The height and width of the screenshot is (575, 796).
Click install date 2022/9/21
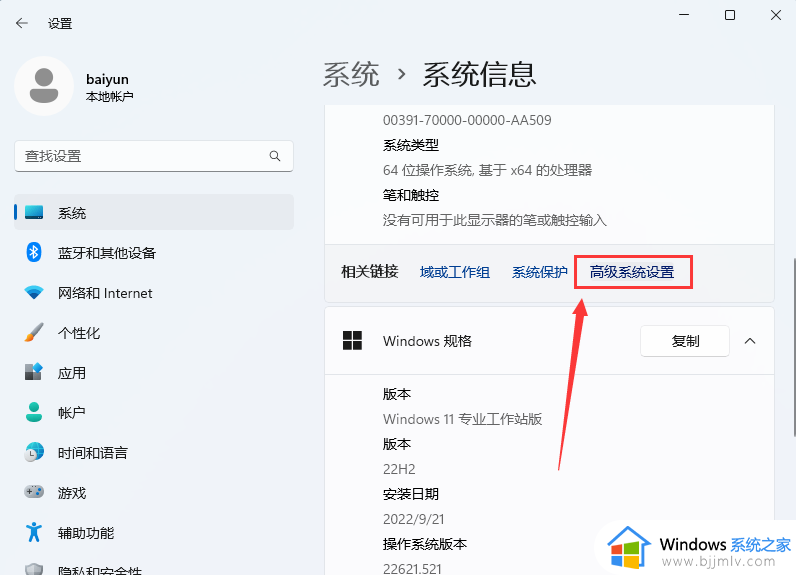coord(414,519)
